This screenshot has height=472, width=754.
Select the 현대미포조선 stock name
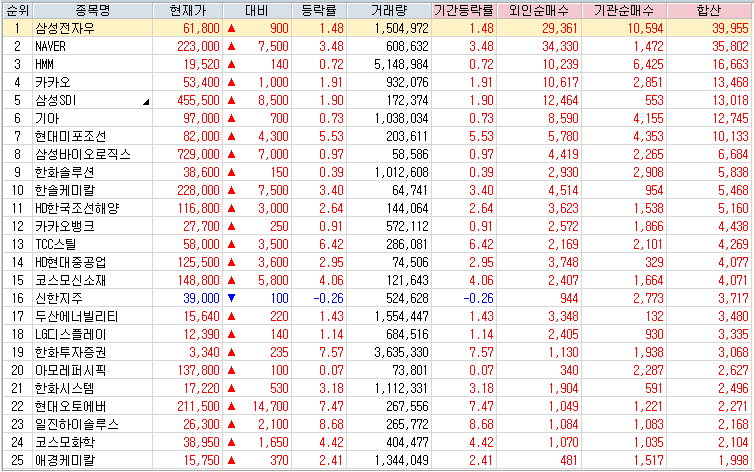tap(71, 137)
